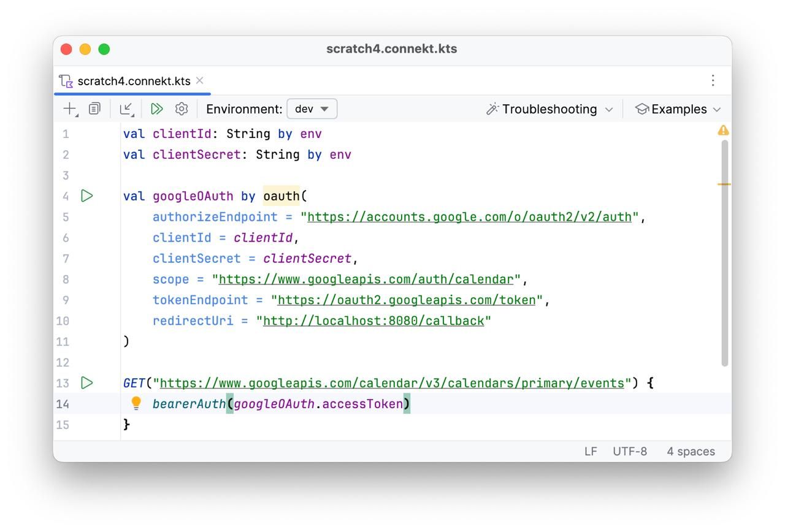Click the italic clientSecret value on line 7
This screenshot has height=532, width=785.
pos(307,259)
